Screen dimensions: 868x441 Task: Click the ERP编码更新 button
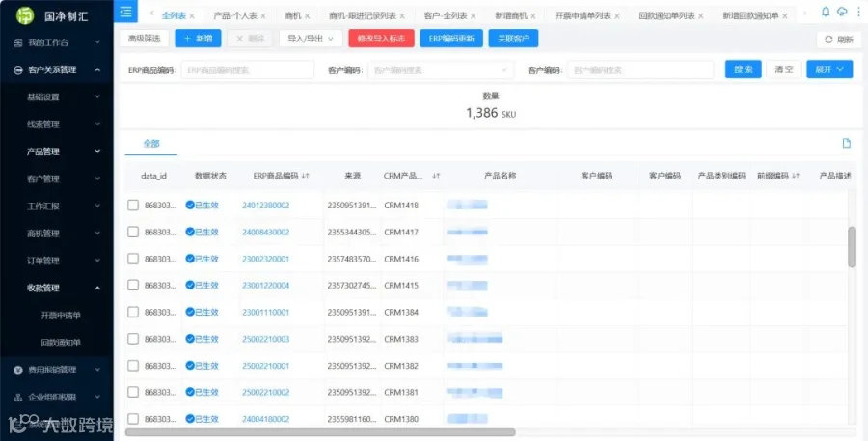click(451, 39)
